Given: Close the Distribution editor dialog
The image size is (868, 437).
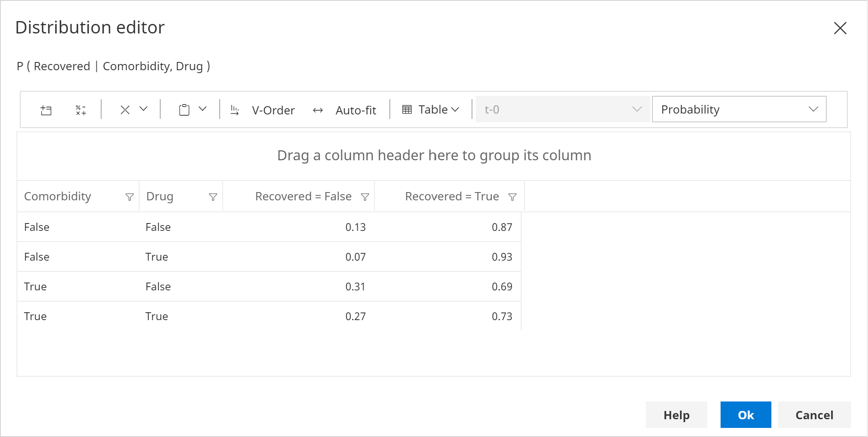Looking at the screenshot, I should (840, 28).
